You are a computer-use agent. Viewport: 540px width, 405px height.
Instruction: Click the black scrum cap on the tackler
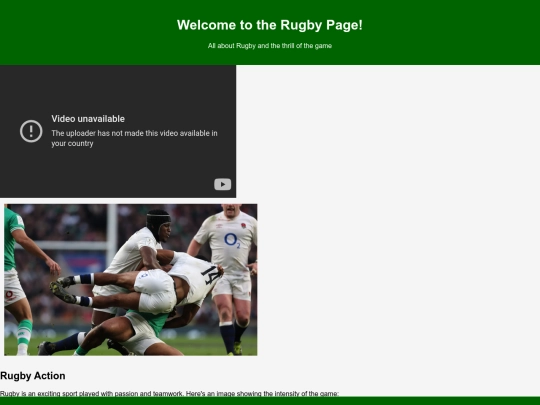[x=158, y=222]
